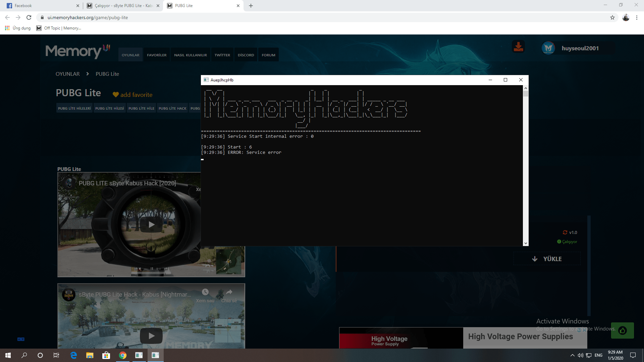The width and height of the screenshot is (644, 362).
Task: Select the PUBG LİTE HİLE tag
Action: (141, 108)
